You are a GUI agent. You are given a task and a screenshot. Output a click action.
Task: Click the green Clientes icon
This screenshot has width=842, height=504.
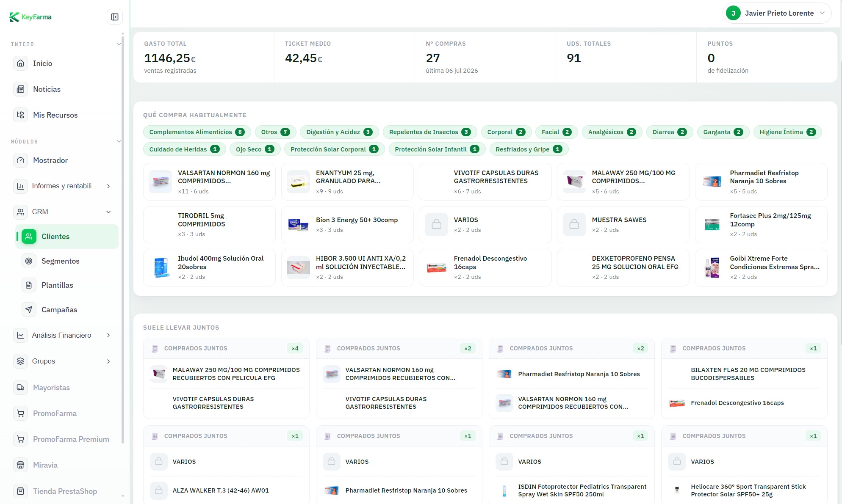point(29,237)
